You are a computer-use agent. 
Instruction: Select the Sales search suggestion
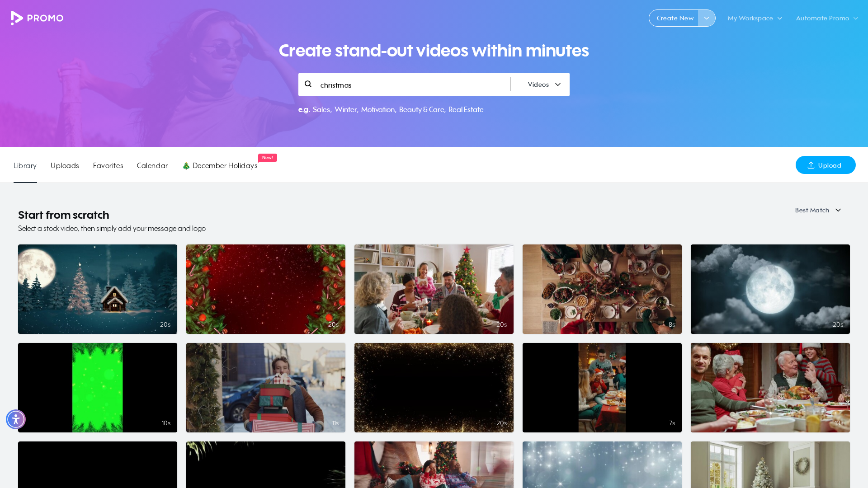click(322, 109)
